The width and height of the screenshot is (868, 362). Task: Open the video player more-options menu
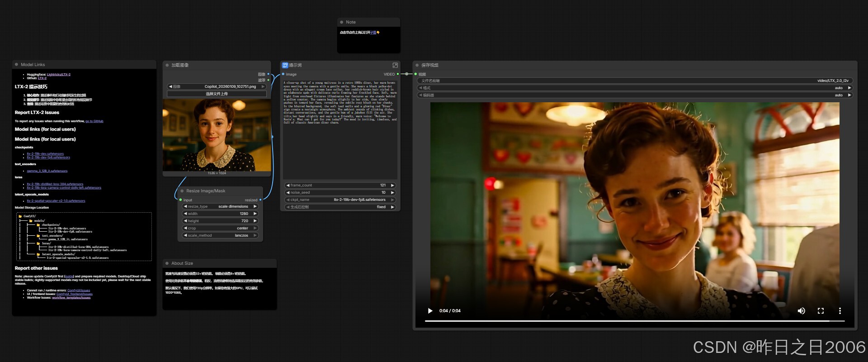840,311
